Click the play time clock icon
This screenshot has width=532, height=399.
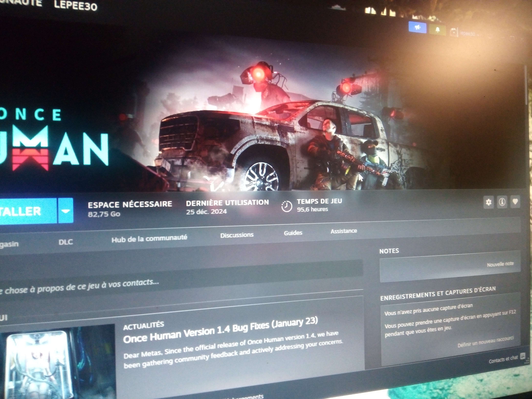click(x=287, y=206)
